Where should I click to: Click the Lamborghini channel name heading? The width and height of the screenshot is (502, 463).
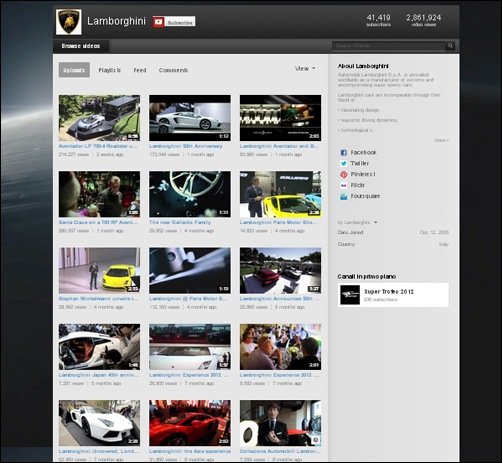coord(116,21)
